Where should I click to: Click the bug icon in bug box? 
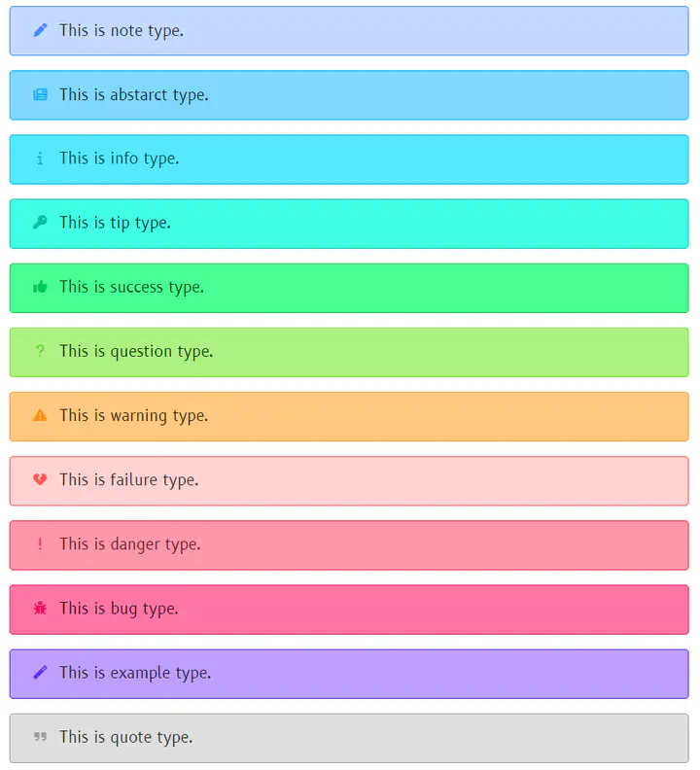click(x=40, y=609)
